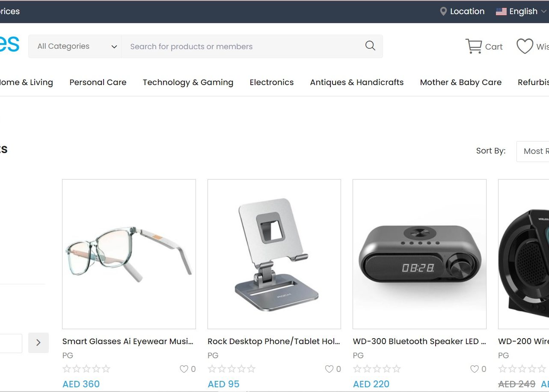Image resolution: width=549 pixels, height=392 pixels.
Task: Select third star for WD-300 Bluetooth Speaker
Action: coord(377,369)
